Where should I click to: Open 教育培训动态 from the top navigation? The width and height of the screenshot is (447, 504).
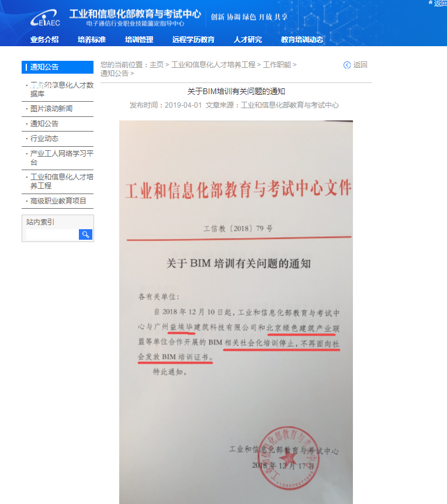pyautogui.click(x=302, y=40)
